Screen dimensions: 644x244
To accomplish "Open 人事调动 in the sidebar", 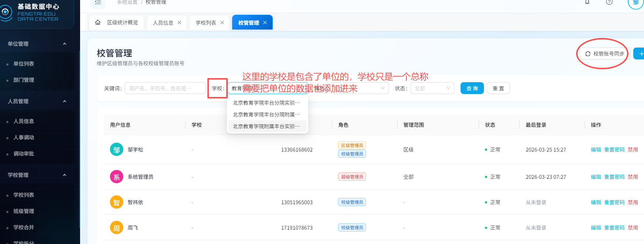I will (x=24, y=137).
